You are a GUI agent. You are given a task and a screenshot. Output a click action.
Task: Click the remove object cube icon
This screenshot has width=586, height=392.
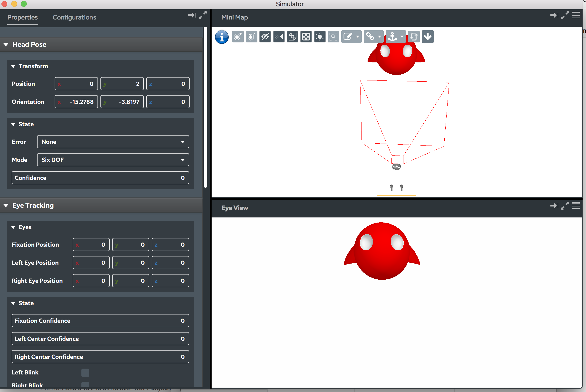point(251,37)
